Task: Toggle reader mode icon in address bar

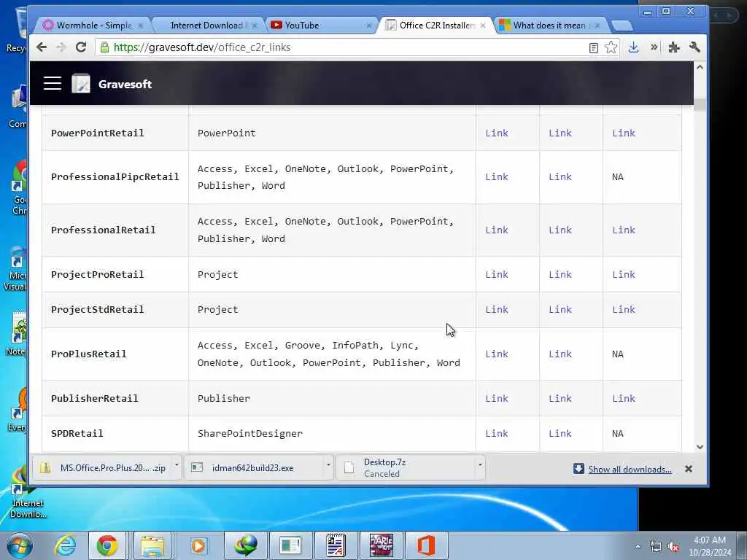Action: [x=594, y=47]
